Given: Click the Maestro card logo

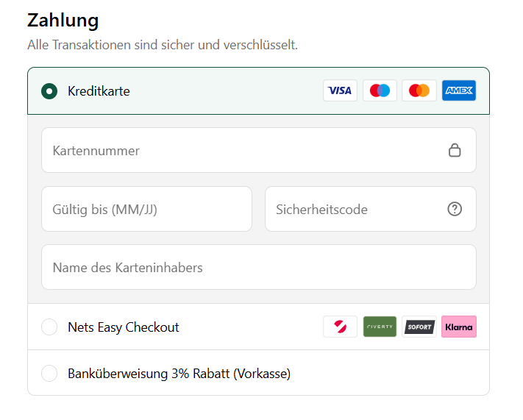Looking at the screenshot, I should point(380,90).
